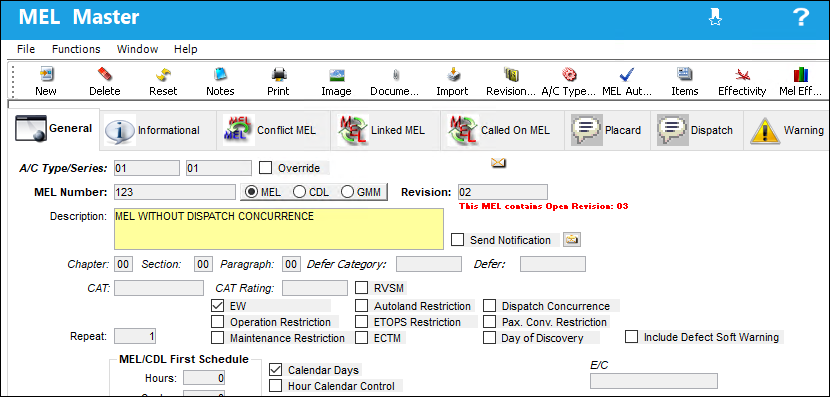
Task: Enable the Send Notification checkbox
Action: click(457, 240)
